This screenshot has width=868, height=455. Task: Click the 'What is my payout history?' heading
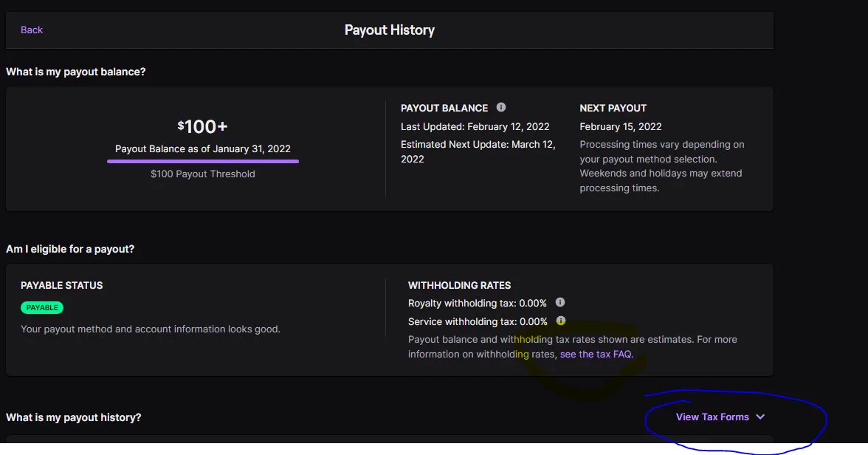[x=74, y=417]
